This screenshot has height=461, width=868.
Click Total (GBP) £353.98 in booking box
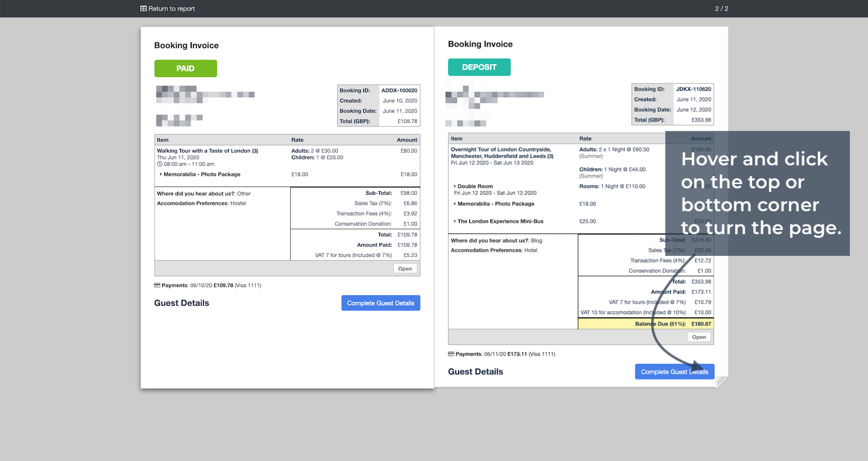(700, 120)
